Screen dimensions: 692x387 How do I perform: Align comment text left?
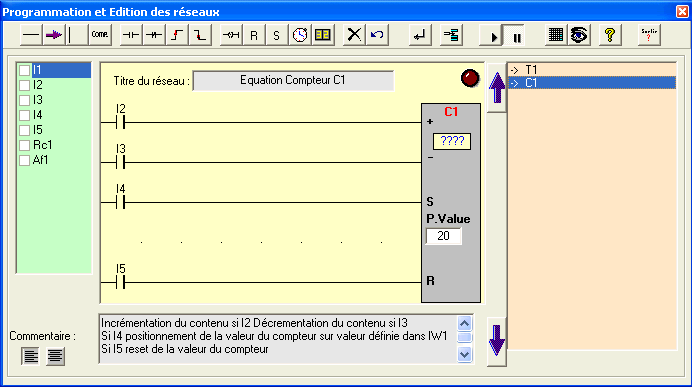click(x=30, y=356)
